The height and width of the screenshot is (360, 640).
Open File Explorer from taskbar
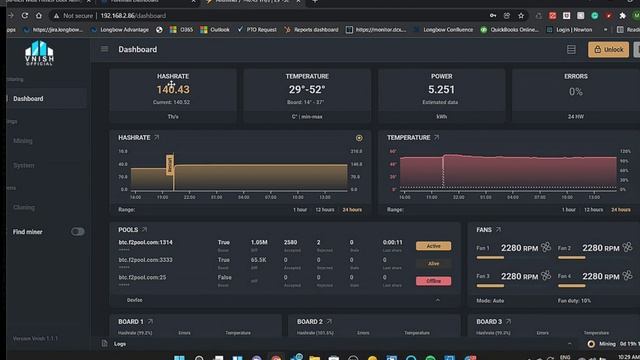(314, 358)
